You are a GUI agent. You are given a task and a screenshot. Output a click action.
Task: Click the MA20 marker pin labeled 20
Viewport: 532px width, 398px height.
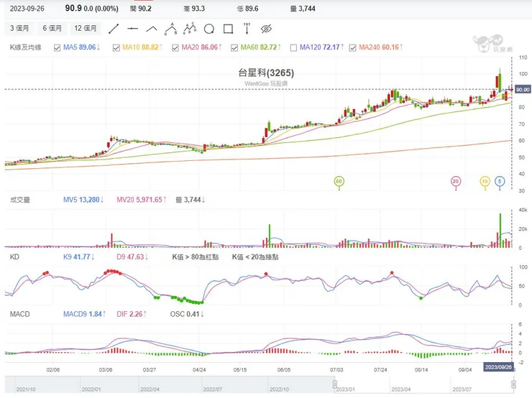pos(456,182)
